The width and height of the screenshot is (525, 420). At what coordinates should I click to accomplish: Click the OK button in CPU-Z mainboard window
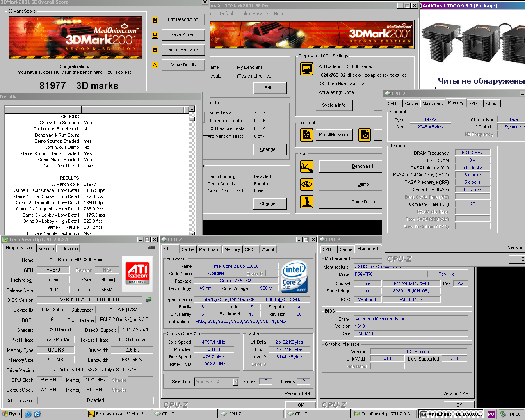coord(459,405)
